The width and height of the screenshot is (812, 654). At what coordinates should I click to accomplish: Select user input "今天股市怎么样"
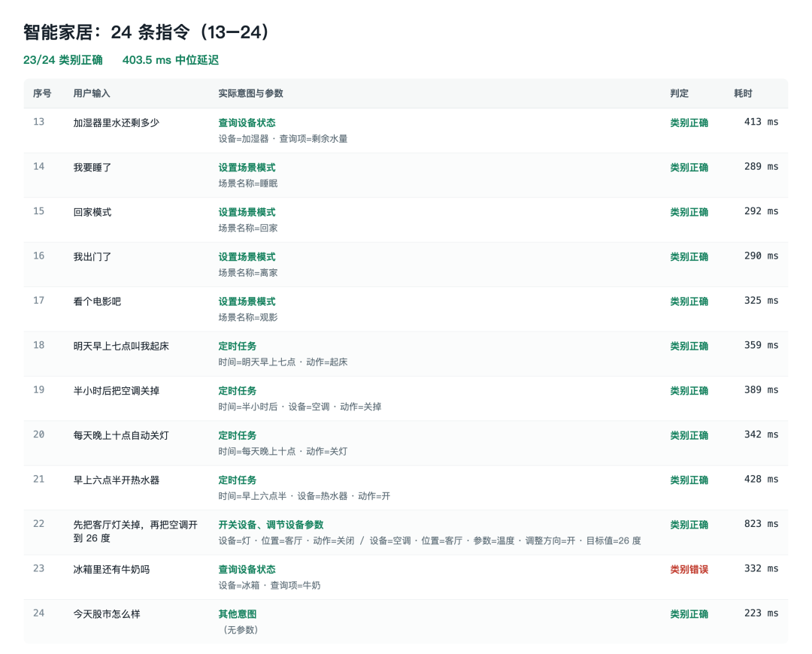click(x=107, y=614)
